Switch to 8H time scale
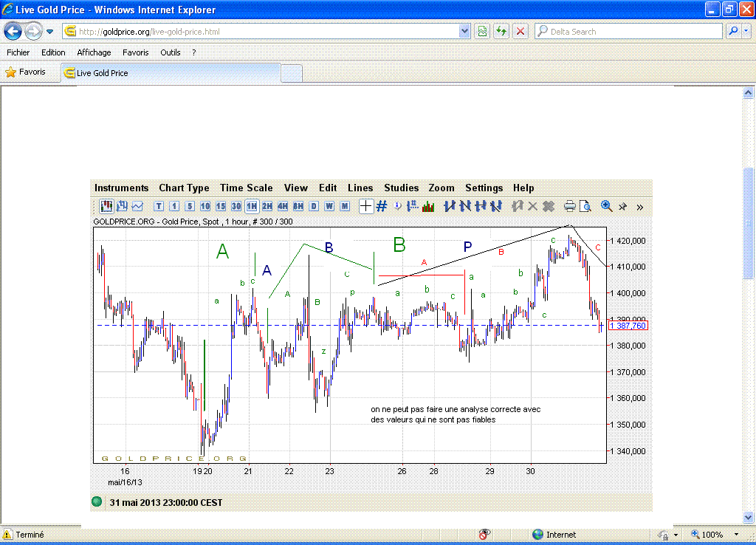756x545 pixels. (x=298, y=207)
